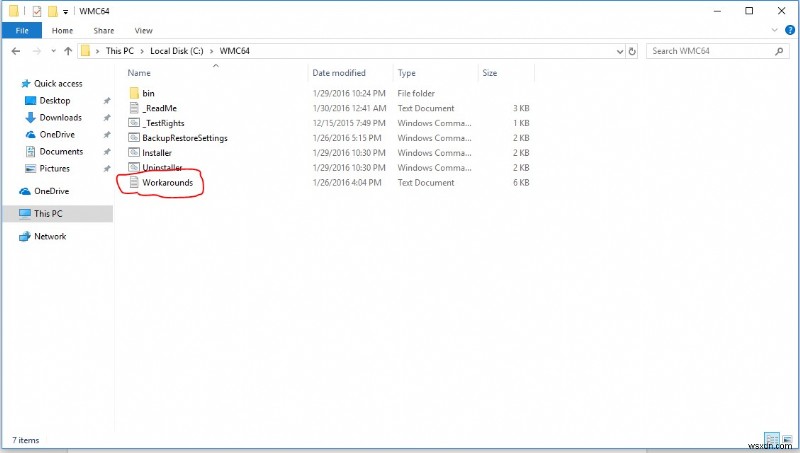Click the 12/15/2015 7:49 PM date cell
Screen dimensions: 800x453
348,123
